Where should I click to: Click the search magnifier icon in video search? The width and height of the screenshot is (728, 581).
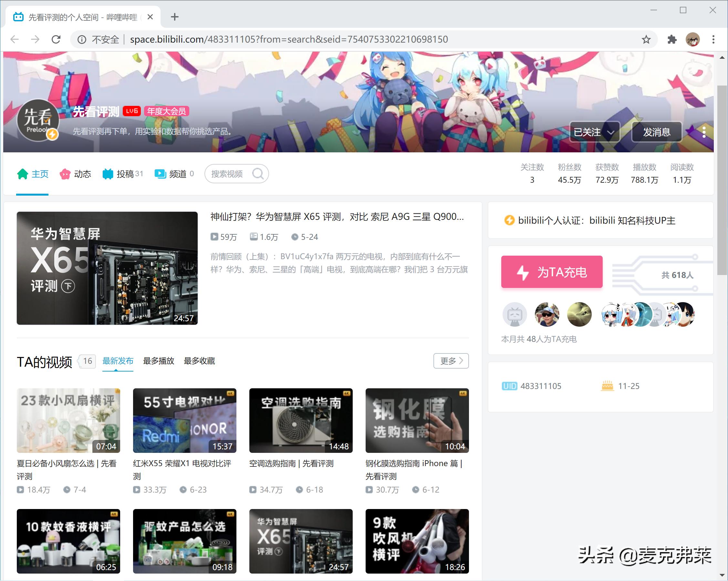(x=258, y=174)
